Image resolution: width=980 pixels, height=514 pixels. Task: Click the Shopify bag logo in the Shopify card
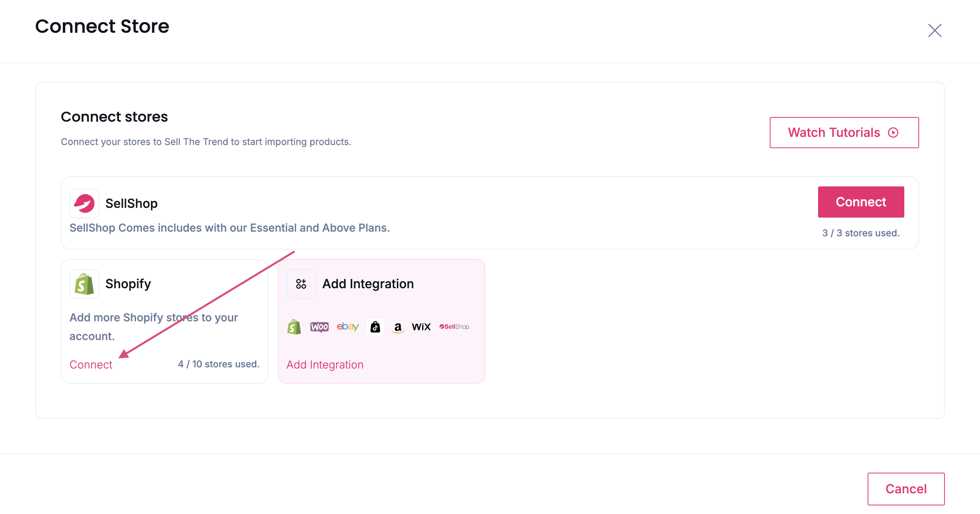tap(84, 284)
